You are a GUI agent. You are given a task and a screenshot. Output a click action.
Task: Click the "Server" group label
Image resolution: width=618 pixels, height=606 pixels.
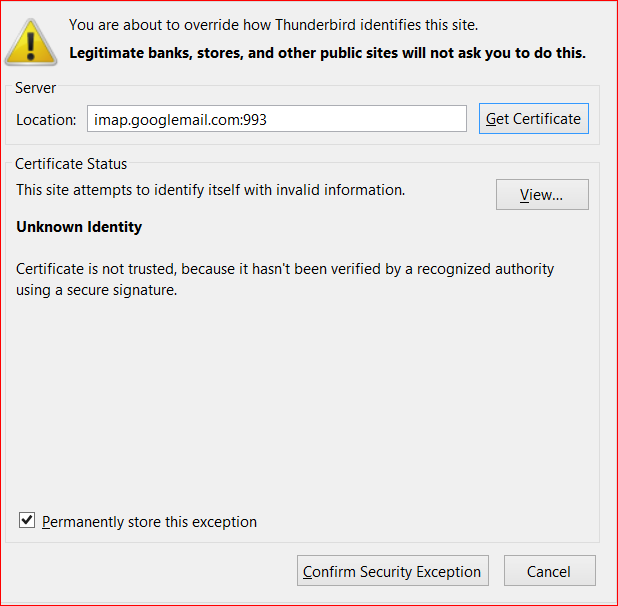(x=36, y=88)
